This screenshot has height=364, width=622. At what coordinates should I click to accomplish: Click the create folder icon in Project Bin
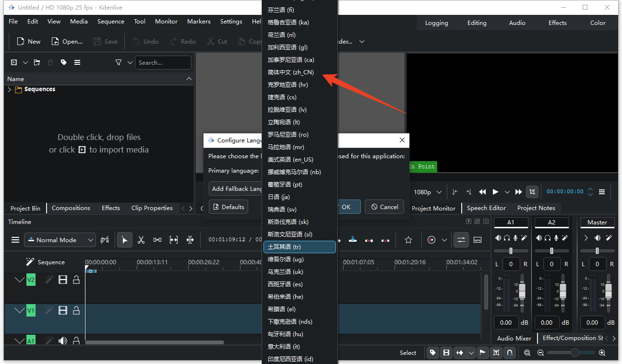click(x=37, y=62)
